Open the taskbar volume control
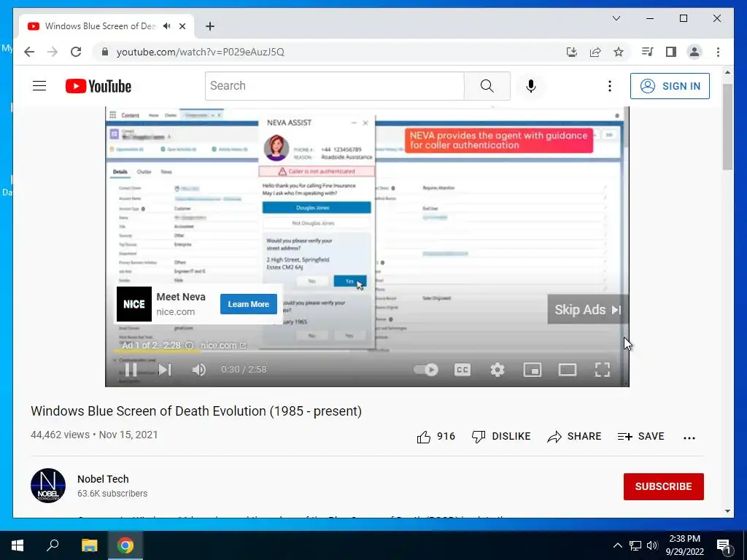The height and width of the screenshot is (560, 747). pyautogui.click(x=652, y=545)
